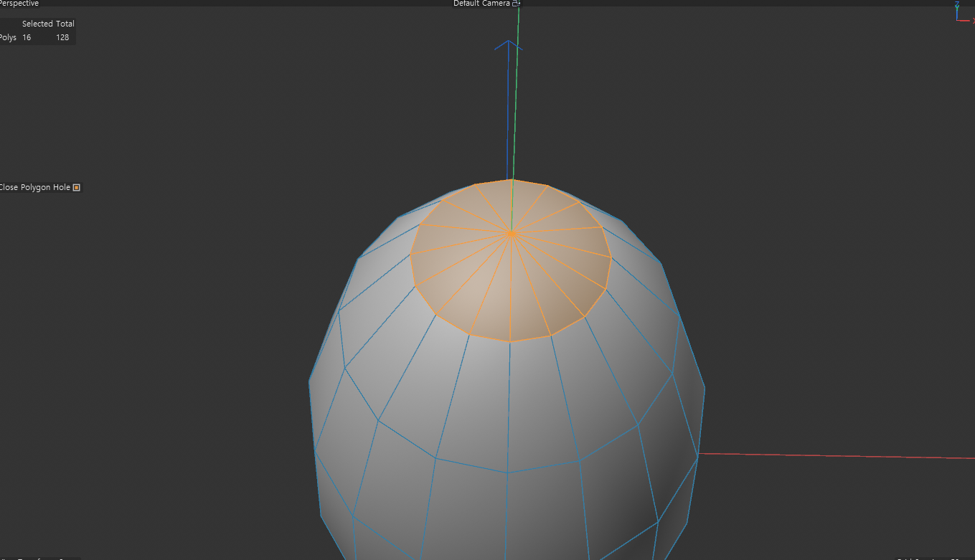Image resolution: width=975 pixels, height=560 pixels.
Task: Click the XYZ axis orientation gizmo
Action: [961, 14]
